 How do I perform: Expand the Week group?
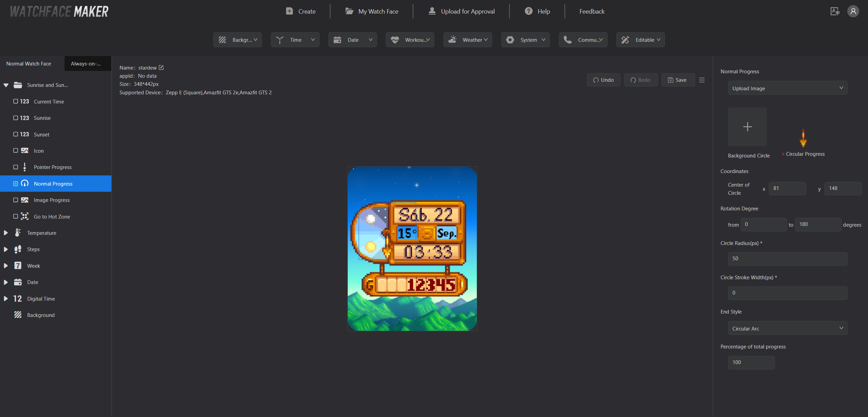pyautogui.click(x=6, y=266)
